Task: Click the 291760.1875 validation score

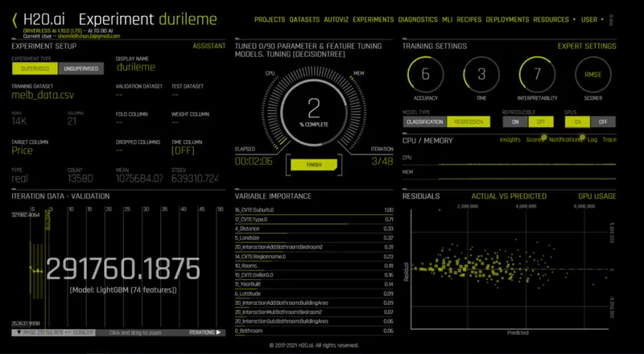Action: 123,270
